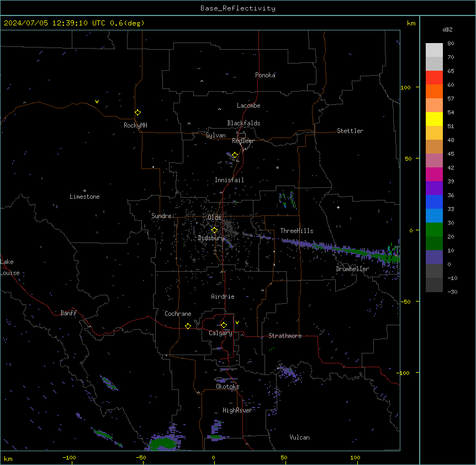Click the Blackfalds map label
Viewport: 476px width, 465px height.
coord(244,123)
